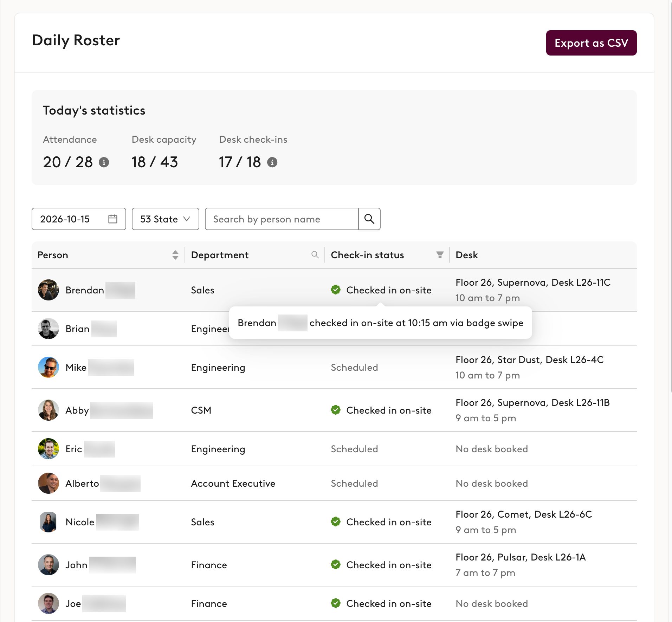The image size is (672, 622).
Task: Click Brendan's avatar photo
Action: [x=49, y=290]
